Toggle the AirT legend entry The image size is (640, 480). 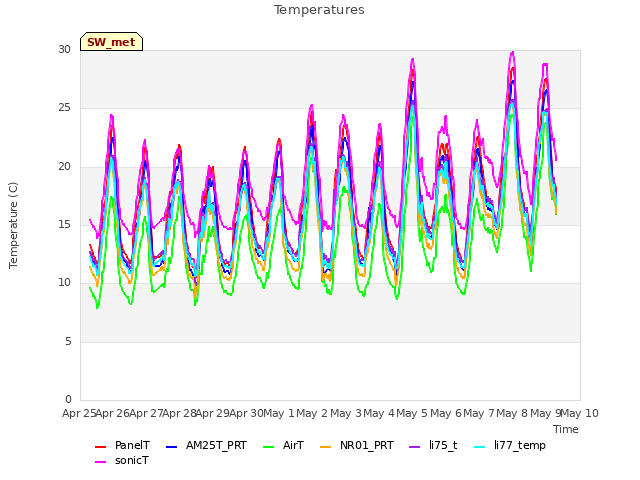point(284,445)
